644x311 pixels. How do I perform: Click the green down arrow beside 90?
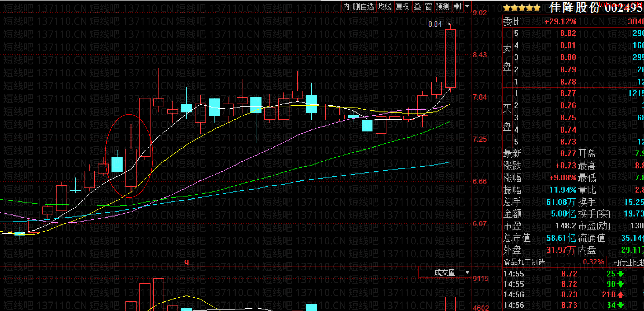621,284
